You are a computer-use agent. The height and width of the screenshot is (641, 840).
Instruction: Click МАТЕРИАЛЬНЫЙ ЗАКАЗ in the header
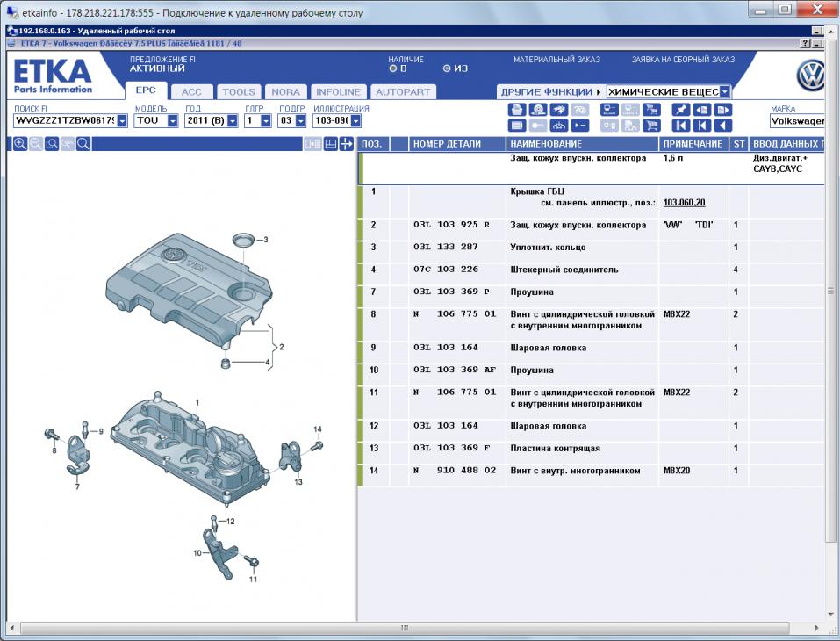[x=557, y=60]
